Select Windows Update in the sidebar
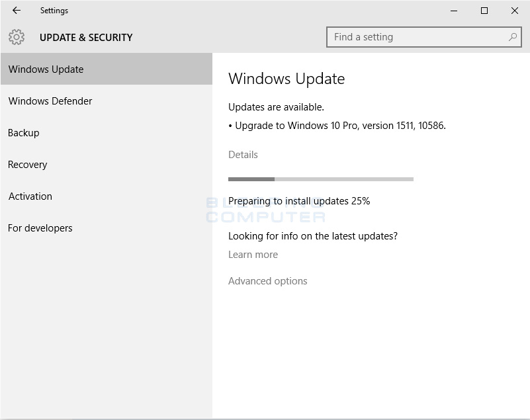Image resolution: width=530 pixels, height=420 pixels. click(x=46, y=69)
